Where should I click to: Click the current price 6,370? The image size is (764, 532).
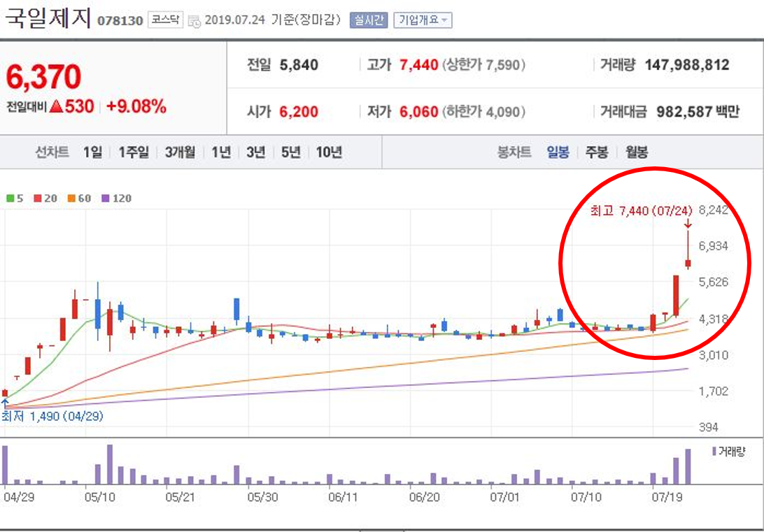[x=43, y=77]
